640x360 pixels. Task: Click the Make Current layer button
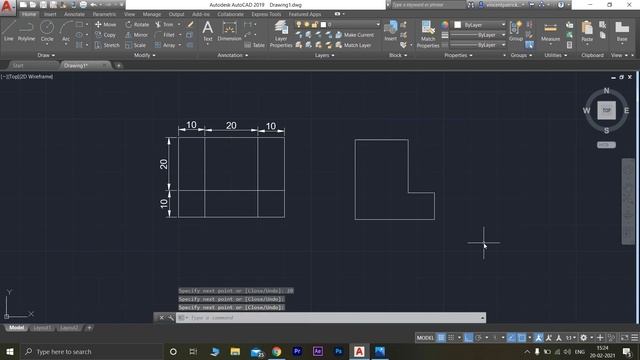[x=354, y=35]
